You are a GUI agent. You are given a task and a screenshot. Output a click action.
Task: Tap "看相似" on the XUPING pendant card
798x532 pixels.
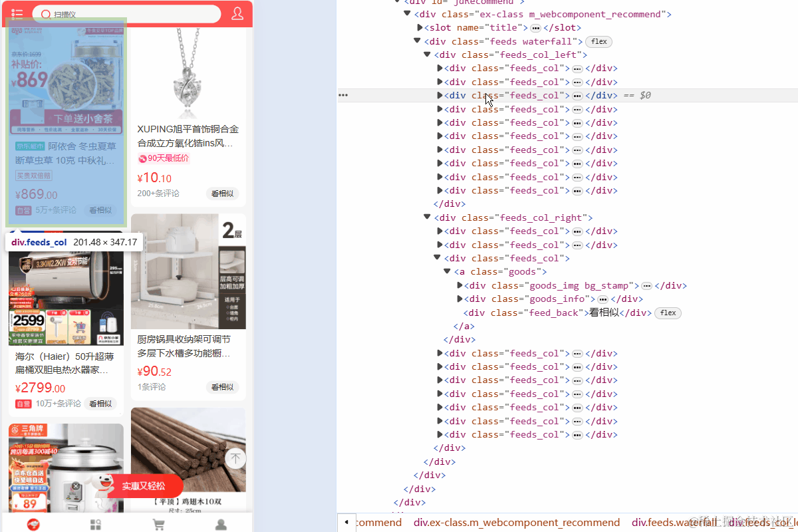pyautogui.click(x=222, y=194)
